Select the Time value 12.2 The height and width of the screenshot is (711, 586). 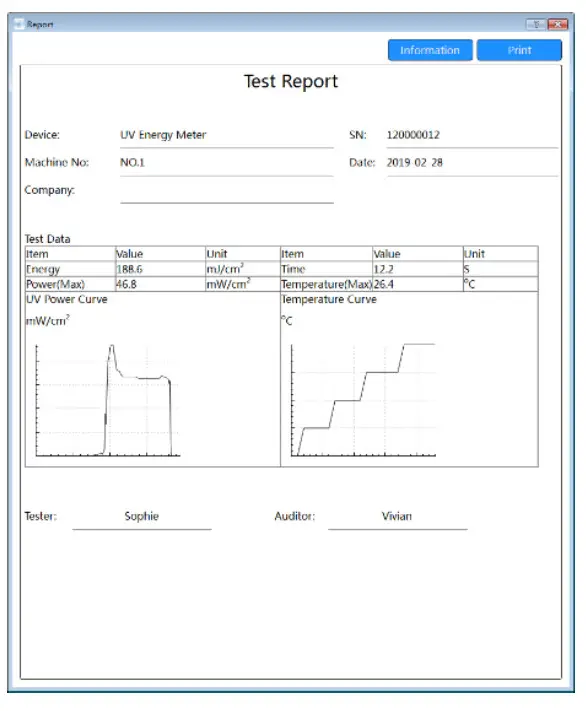[x=418, y=269]
